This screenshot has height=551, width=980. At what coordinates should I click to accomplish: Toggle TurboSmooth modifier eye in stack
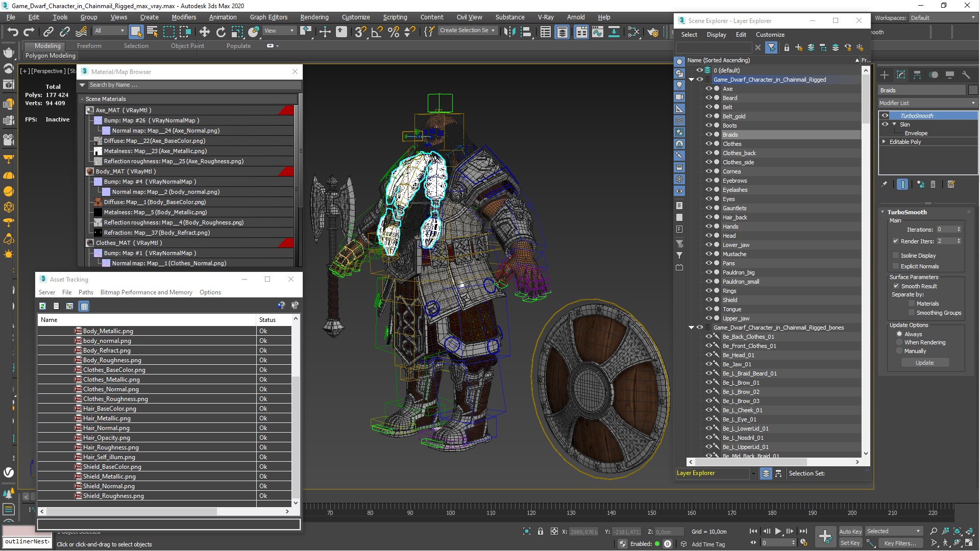[x=885, y=116]
